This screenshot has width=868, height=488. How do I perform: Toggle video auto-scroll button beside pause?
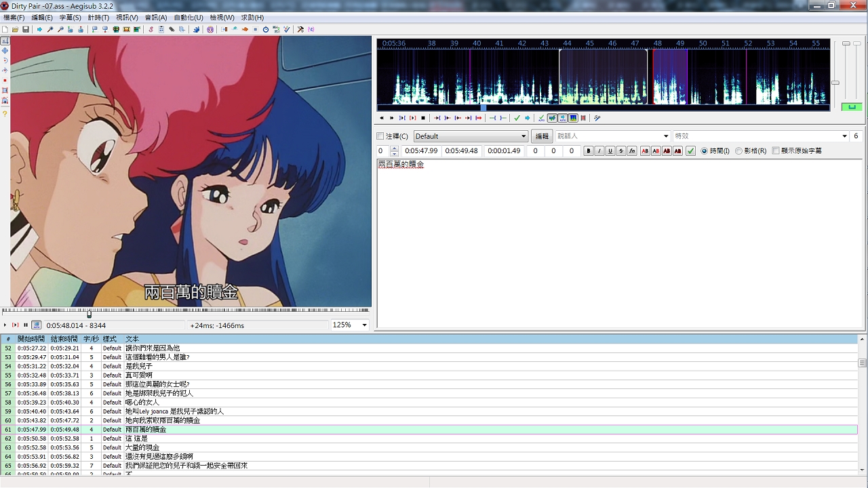coord(37,325)
